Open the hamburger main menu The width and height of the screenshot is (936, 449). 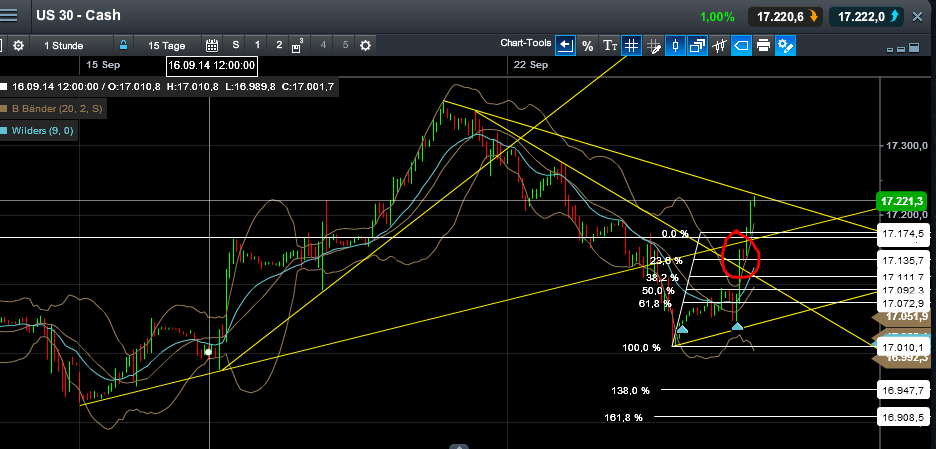[x=8, y=16]
